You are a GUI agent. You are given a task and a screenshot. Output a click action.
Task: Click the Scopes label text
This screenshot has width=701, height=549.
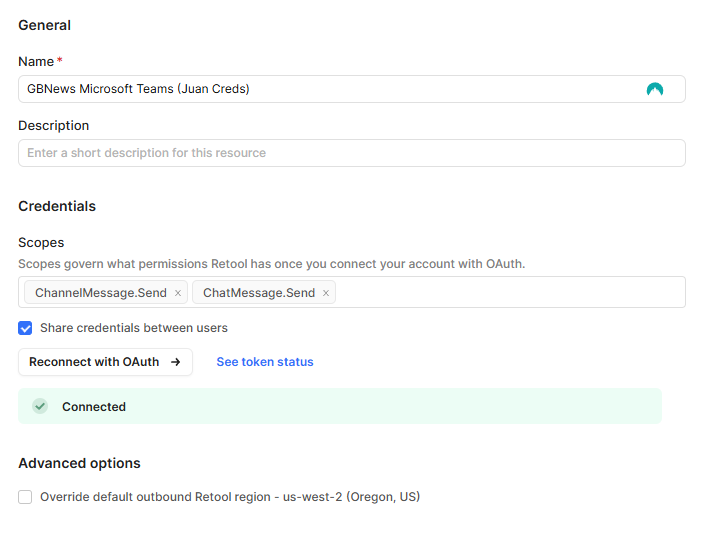pyautogui.click(x=41, y=242)
